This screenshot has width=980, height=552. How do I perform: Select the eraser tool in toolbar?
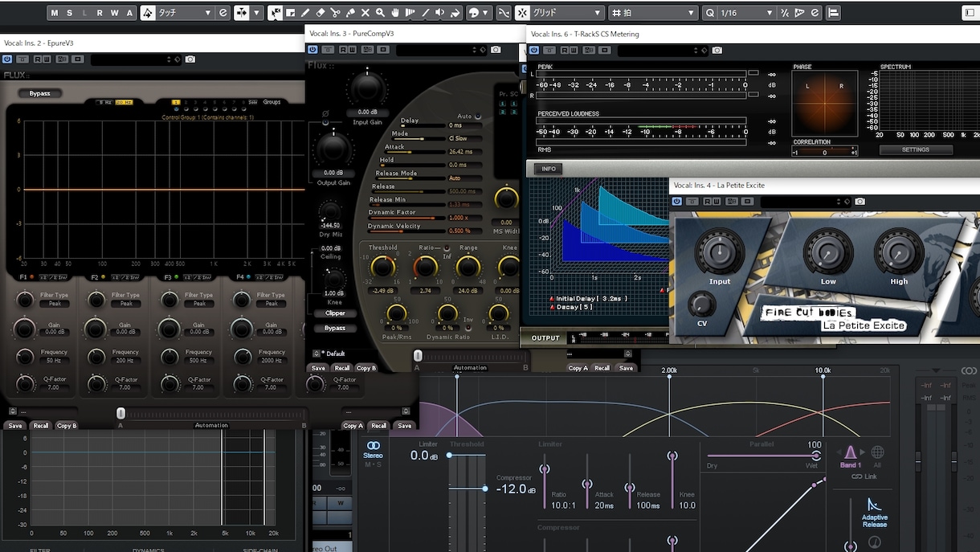tap(321, 13)
